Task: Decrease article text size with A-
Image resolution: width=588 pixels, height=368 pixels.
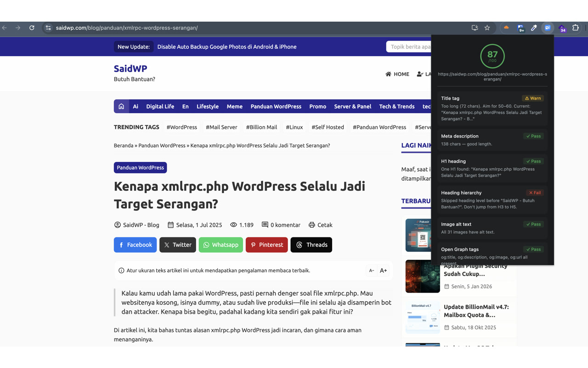Action: [x=372, y=270]
